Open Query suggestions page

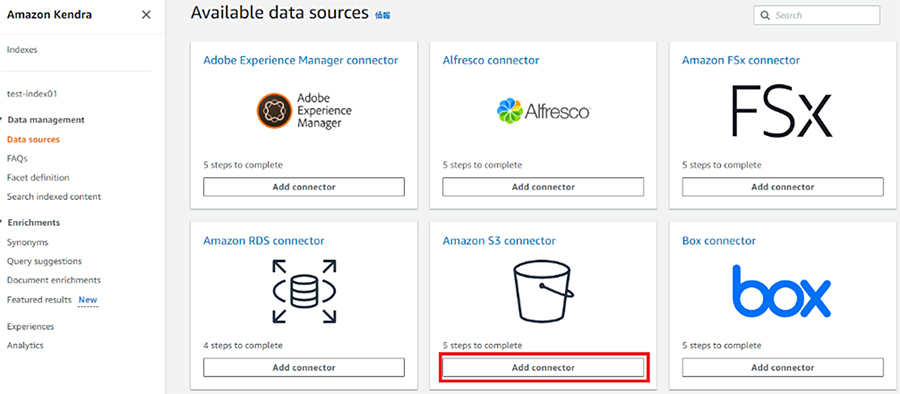[44, 261]
